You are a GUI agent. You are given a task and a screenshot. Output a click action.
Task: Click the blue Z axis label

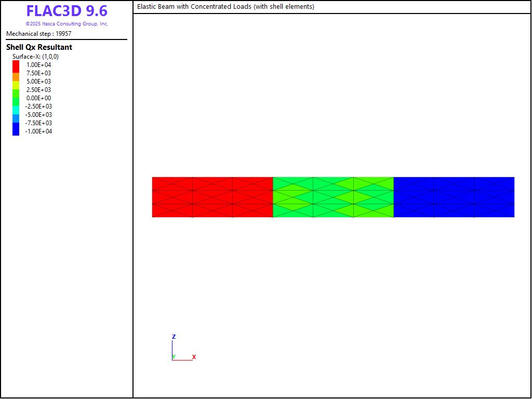pyautogui.click(x=174, y=337)
